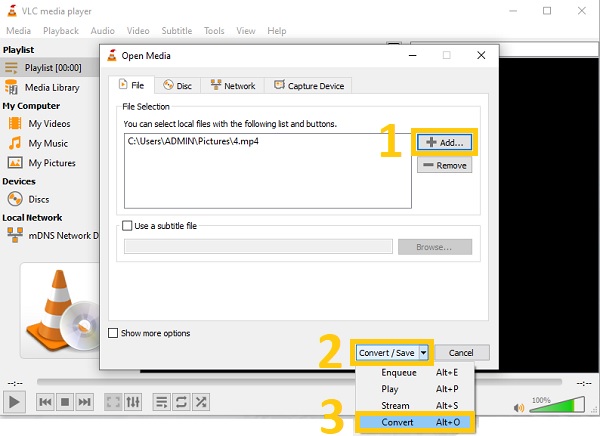Screen dimensions: 600x436
Task: Open the View menu
Action: [x=246, y=31]
